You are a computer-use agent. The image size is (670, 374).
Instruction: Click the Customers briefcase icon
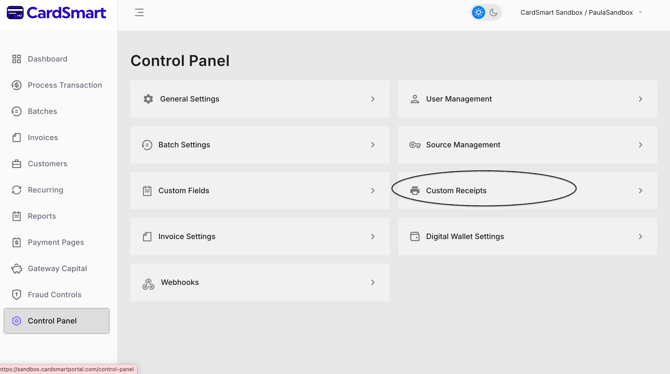[16, 164]
